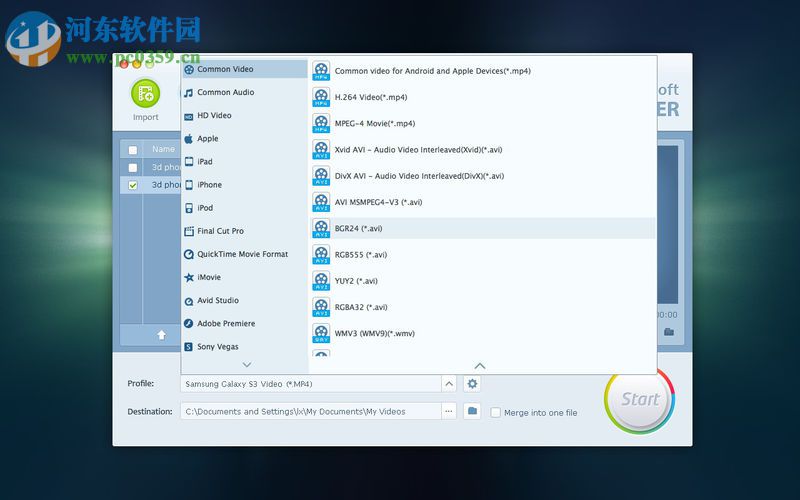Enable Merge into one file checkbox
Viewport: 800px width, 500px height.
[x=495, y=412]
